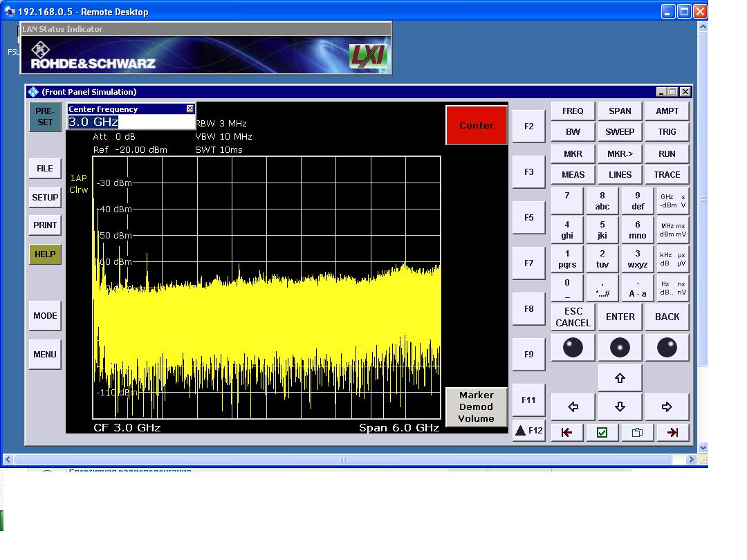Viewport: 747px width, 560px height.
Task: Open the AMPT menu
Action: click(x=667, y=111)
